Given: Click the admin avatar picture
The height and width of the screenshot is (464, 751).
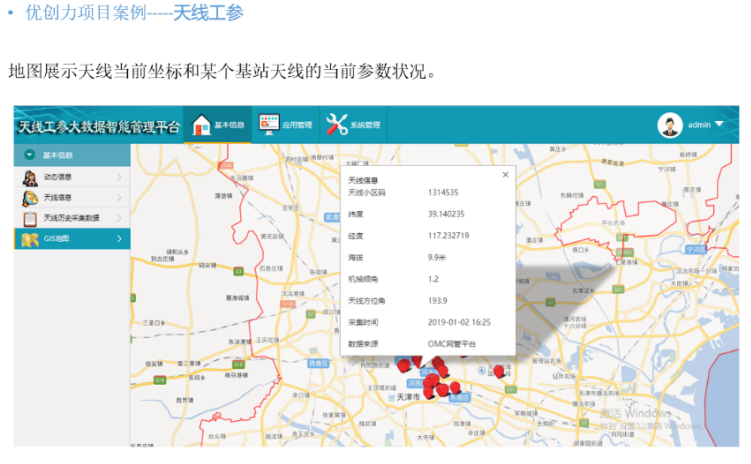Looking at the screenshot, I should tap(670, 125).
